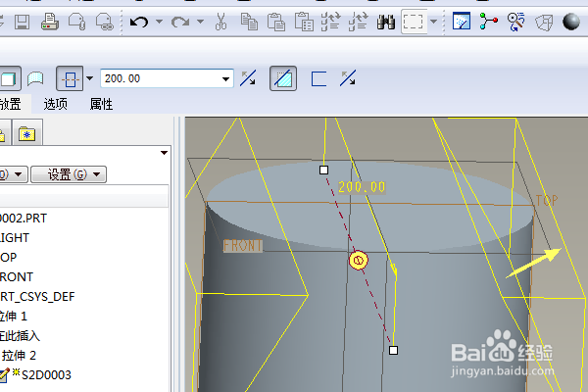This screenshot has height=392, width=588.
Task: Click the Print icon
Action: [x=50, y=22]
